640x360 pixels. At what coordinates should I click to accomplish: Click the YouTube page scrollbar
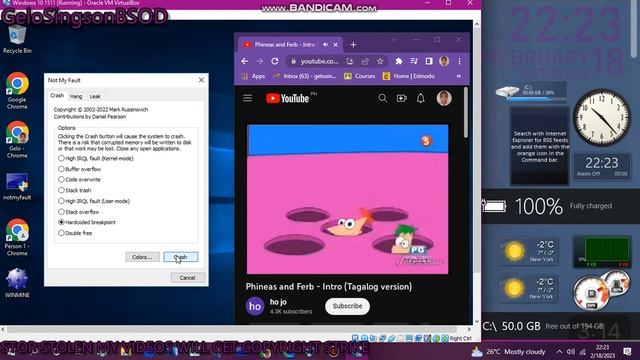466,112
